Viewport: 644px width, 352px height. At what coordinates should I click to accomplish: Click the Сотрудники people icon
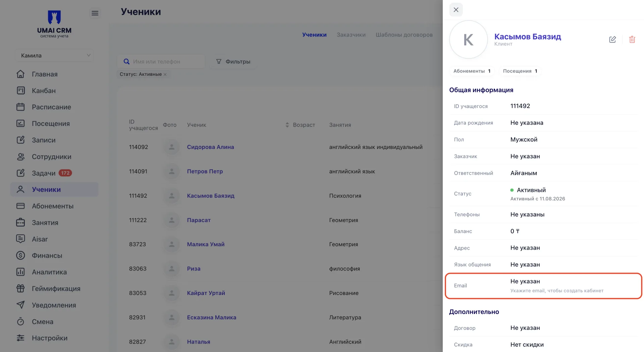(20, 157)
